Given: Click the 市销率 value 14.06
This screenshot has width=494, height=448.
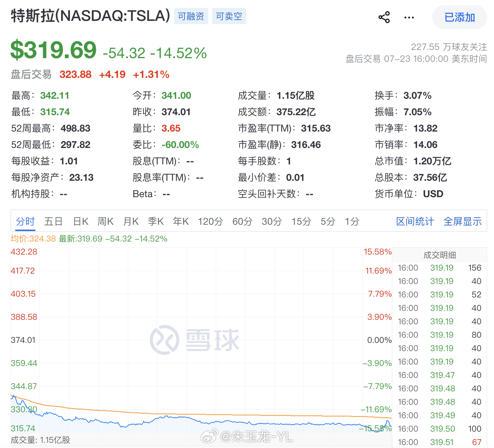Looking at the screenshot, I should pyautogui.click(x=425, y=145).
